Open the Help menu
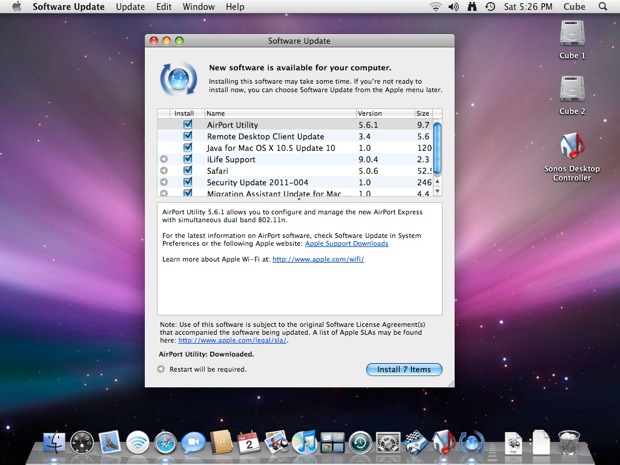The height and width of the screenshot is (465, 620). [x=235, y=7]
